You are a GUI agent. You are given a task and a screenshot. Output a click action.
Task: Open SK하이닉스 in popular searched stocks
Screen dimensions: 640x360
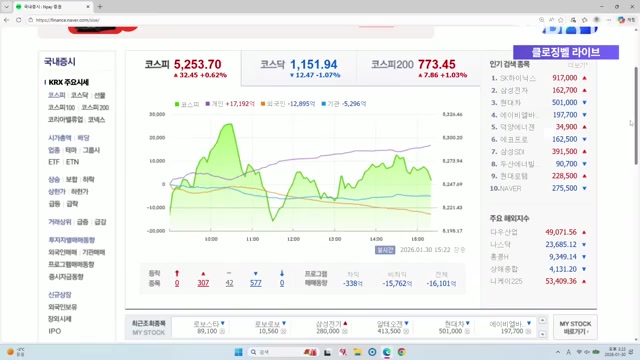coord(518,78)
